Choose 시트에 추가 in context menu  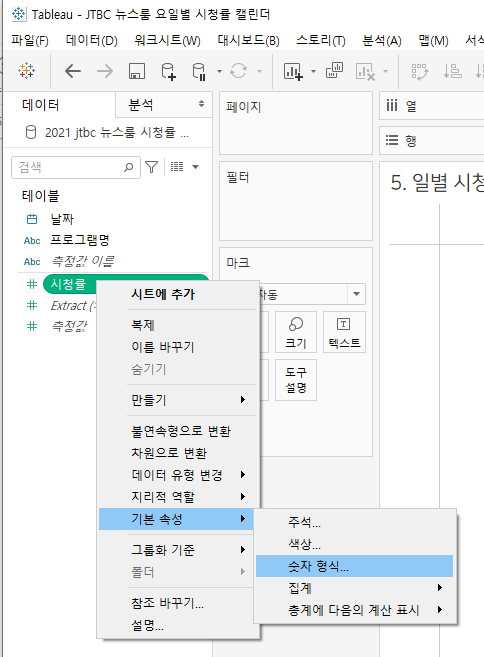177,294
